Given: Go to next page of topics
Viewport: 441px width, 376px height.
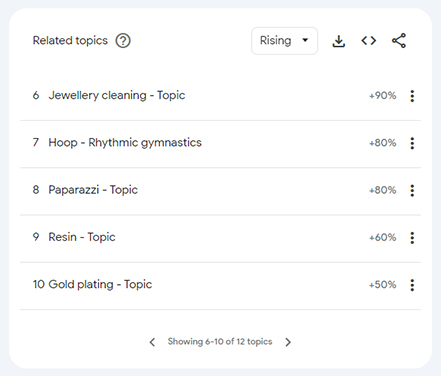Looking at the screenshot, I should click(x=288, y=342).
